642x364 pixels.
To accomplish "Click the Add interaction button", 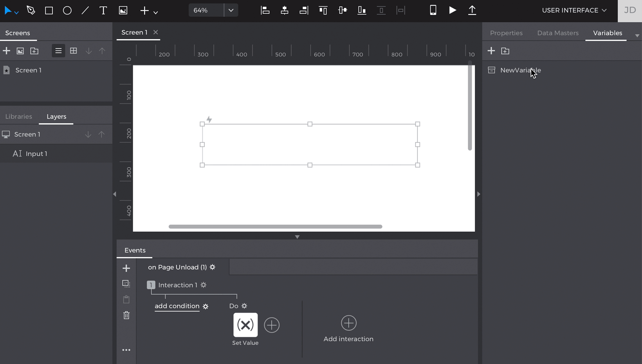I will [x=348, y=329].
